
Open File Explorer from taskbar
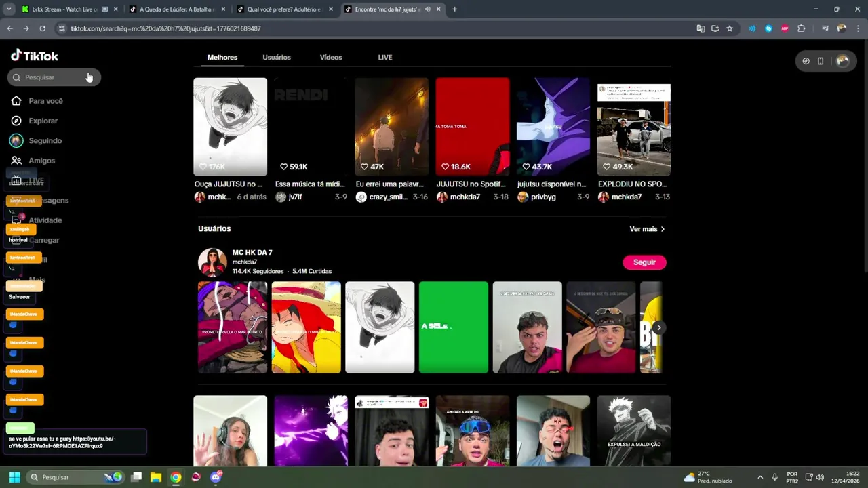[156, 477]
